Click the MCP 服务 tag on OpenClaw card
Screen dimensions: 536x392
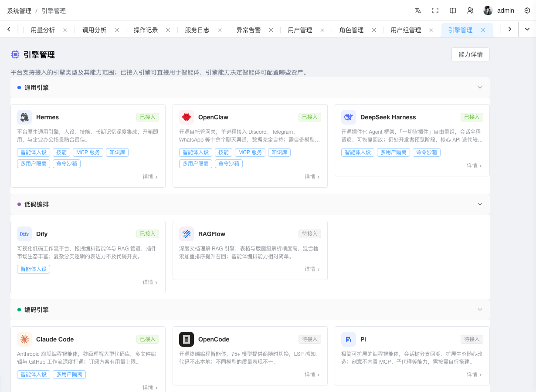click(x=250, y=152)
